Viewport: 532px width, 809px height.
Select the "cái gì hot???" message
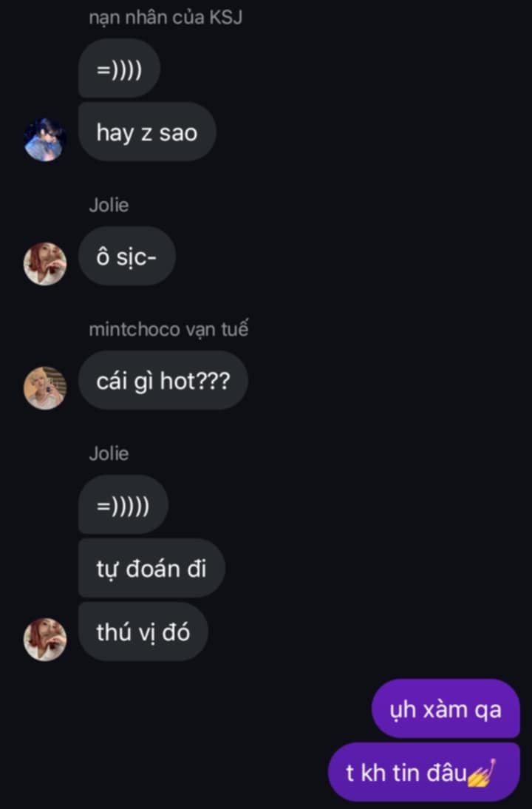pyautogui.click(x=163, y=380)
